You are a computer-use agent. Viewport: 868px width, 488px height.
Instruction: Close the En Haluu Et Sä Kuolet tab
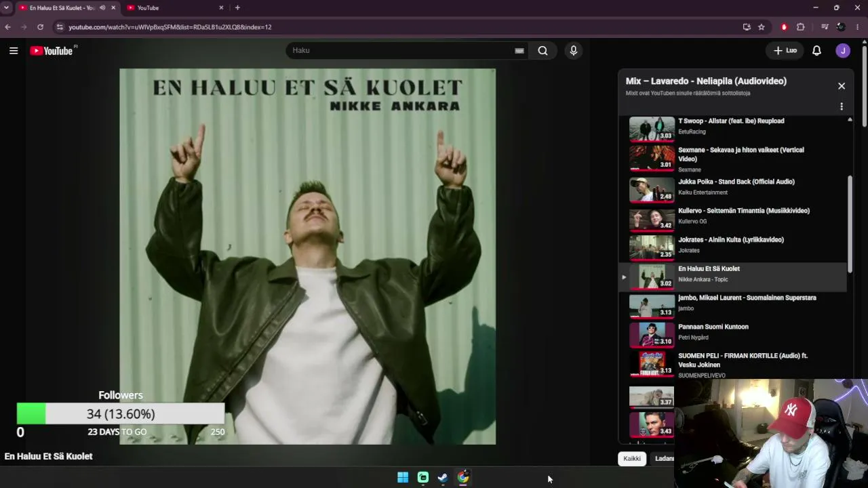coord(113,7)
